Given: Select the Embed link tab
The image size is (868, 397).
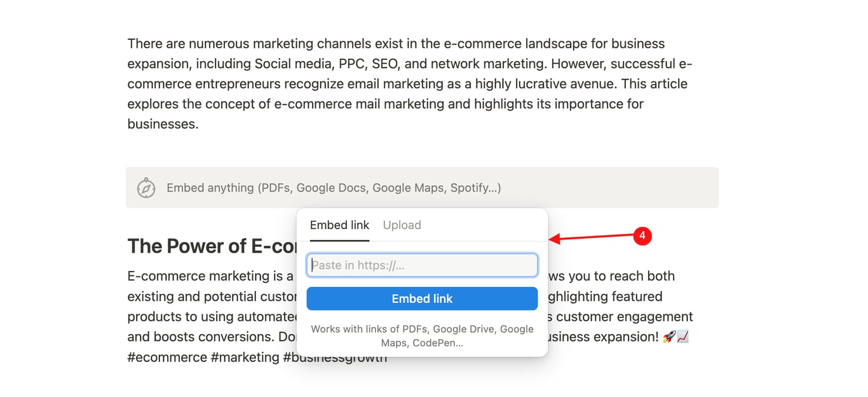Looking at the screenshot, I should 339,225.
